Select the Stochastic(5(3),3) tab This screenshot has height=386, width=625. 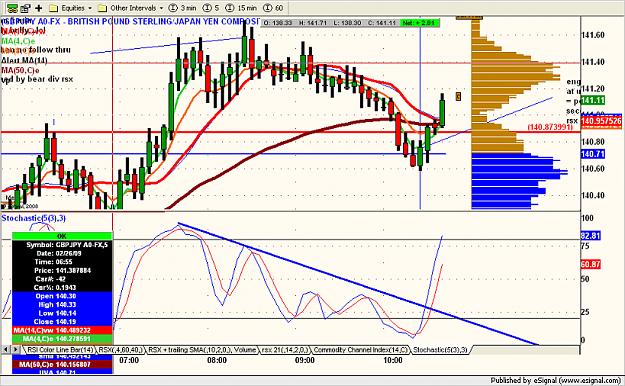pos(440,350)
